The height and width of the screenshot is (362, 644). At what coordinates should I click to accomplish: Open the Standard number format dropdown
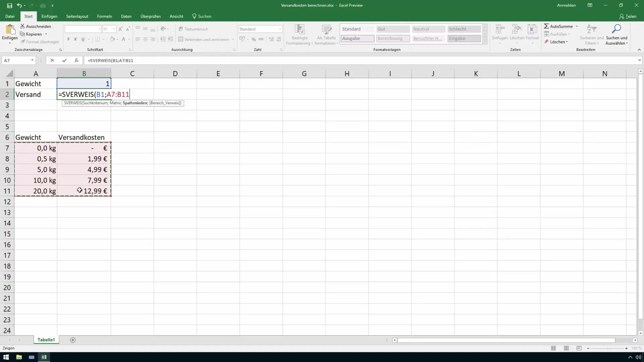coord(280,29)
